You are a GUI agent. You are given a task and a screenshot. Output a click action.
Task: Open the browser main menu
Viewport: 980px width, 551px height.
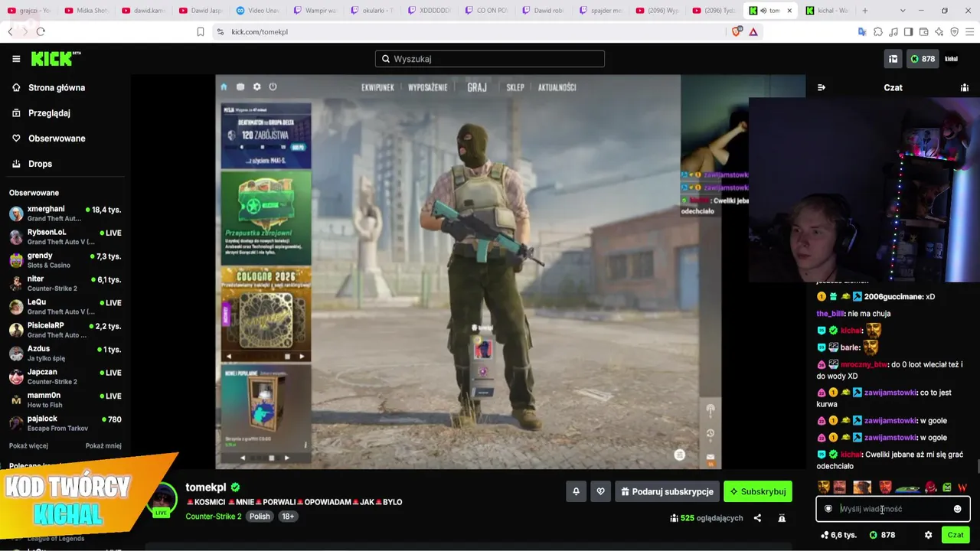pos(969,31)
